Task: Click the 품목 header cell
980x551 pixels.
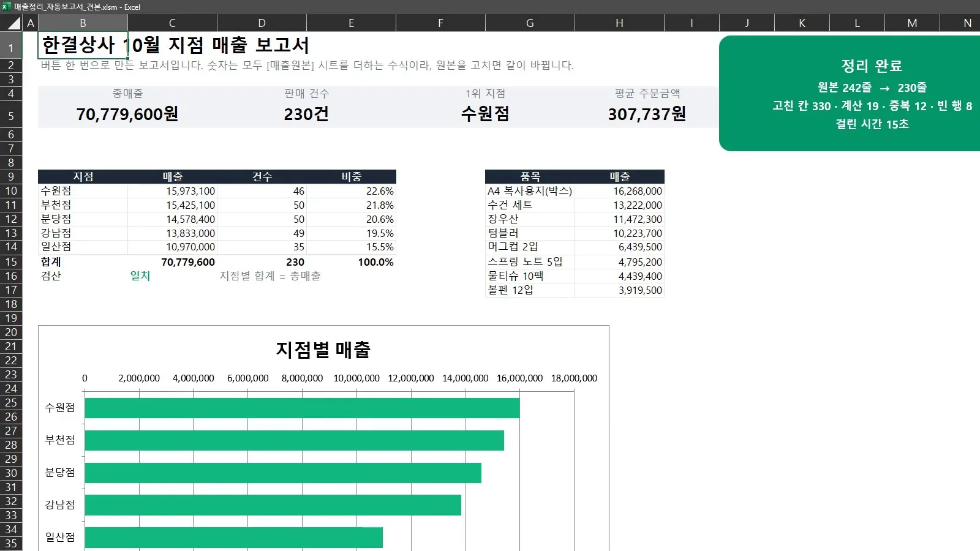Action: [530, 177]
